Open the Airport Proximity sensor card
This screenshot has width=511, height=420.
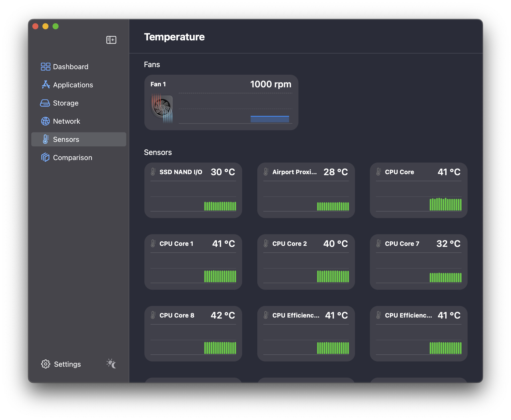306,190
